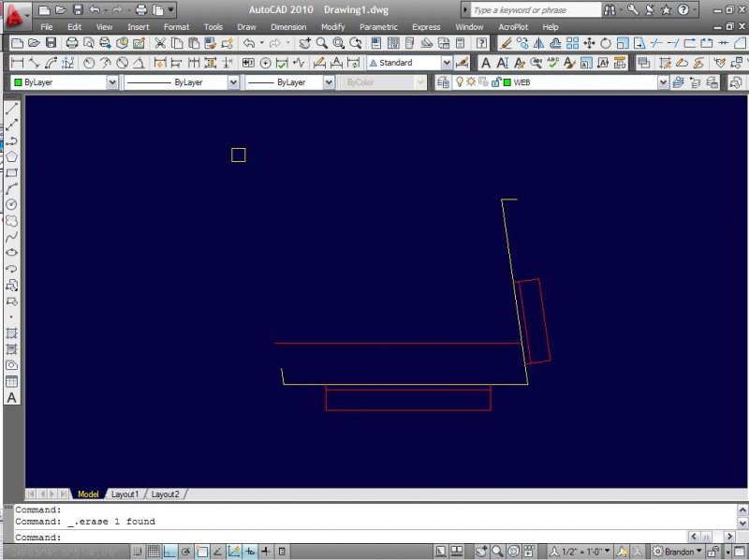Screen dimensions: 749x560
Task: Open the Parametric menu
Action: pyautogui.click(x=378, y=27)
